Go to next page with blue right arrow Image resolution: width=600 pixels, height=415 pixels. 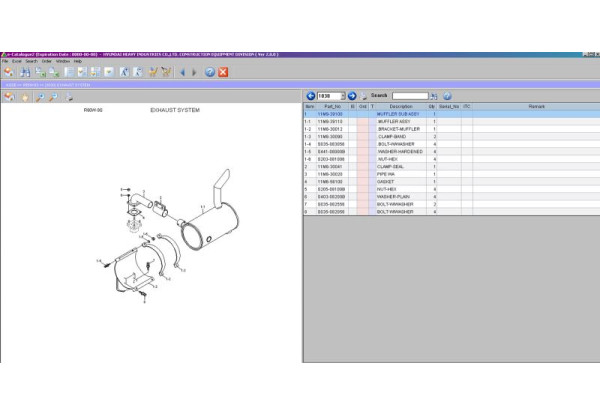click(352, 95)
